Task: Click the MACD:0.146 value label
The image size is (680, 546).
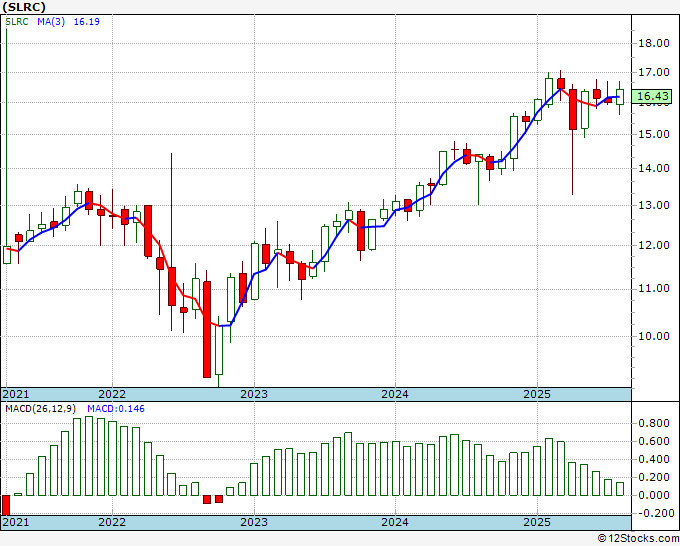Action: point(116,409)
